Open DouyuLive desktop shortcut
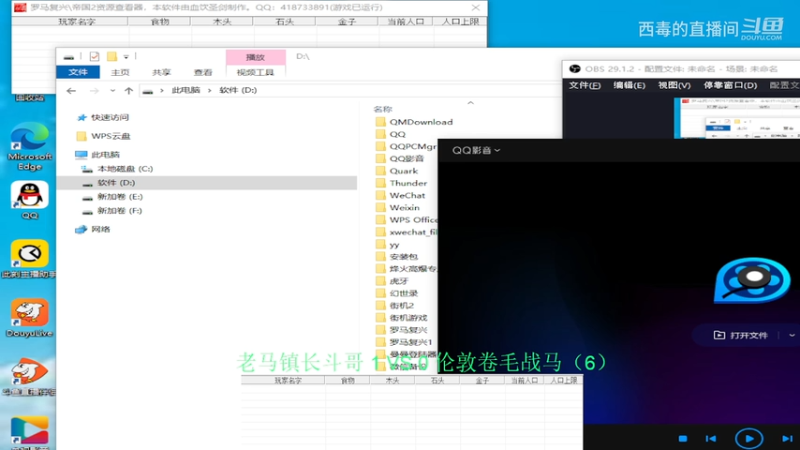Screen dimensions: 800x450 click(29, 318)
